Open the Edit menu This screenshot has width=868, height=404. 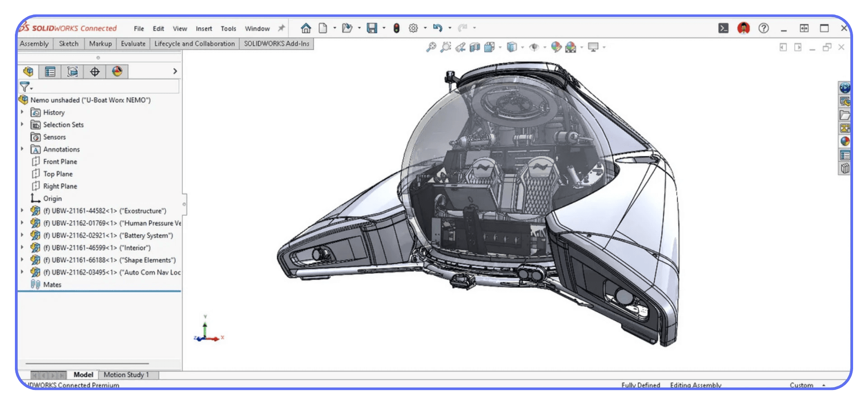(158, 29)
